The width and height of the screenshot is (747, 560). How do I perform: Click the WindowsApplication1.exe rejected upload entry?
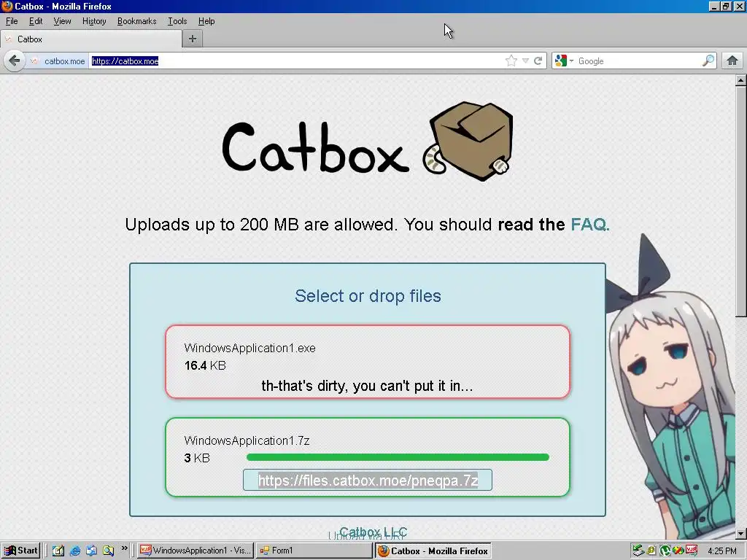pyautogui.click(x=368, y=362)
